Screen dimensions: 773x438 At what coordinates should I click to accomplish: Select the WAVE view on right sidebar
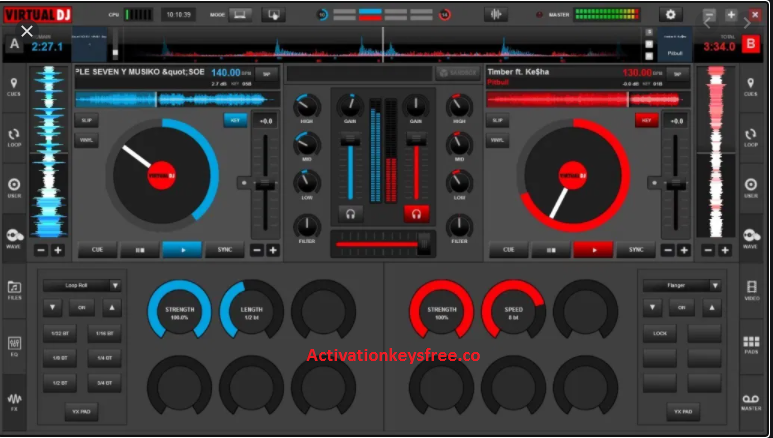point(751,238)
